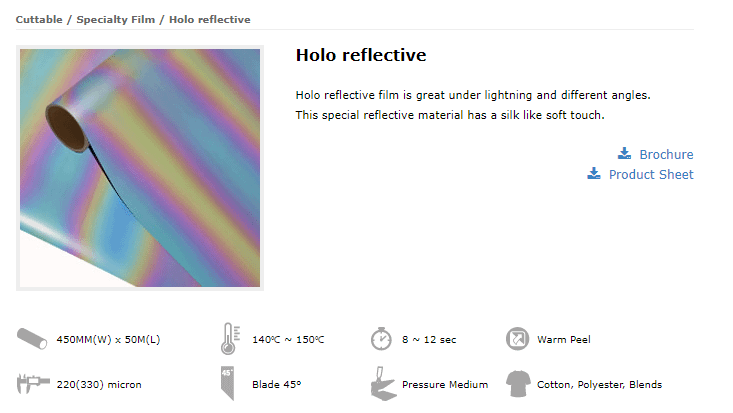Click the stopwatch press time icon
This screenshot has height=413, width=733.
tap(381, 339)
